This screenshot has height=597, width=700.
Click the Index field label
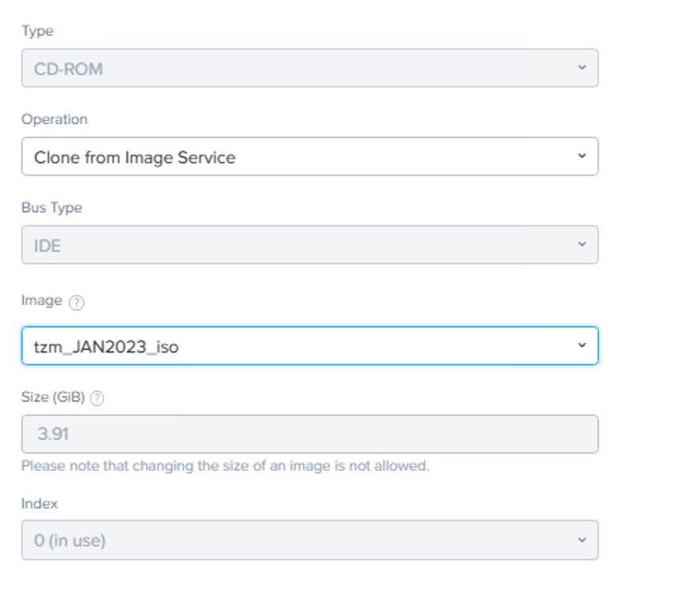pos(39,504)
